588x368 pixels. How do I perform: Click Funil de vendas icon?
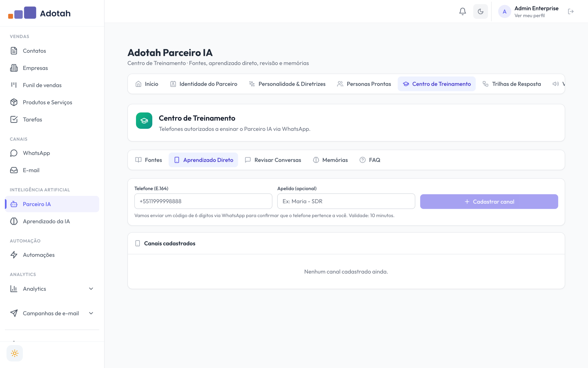click(14, 85)
